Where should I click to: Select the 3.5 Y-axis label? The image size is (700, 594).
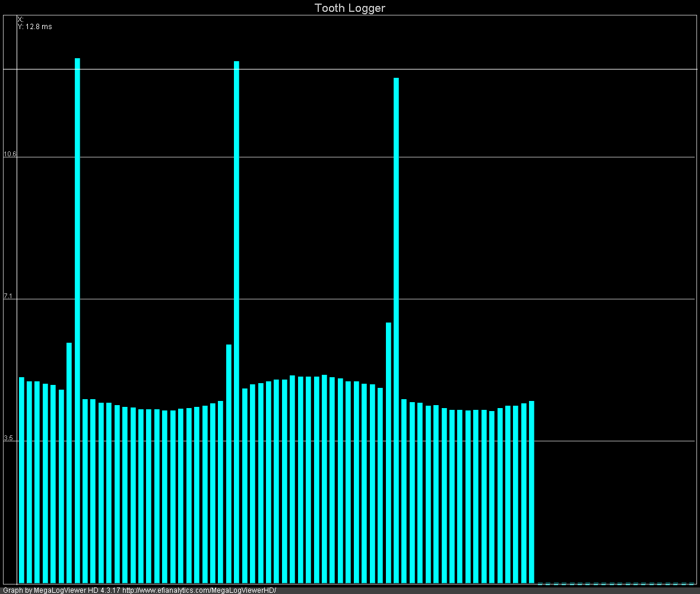tap(8, 438)
